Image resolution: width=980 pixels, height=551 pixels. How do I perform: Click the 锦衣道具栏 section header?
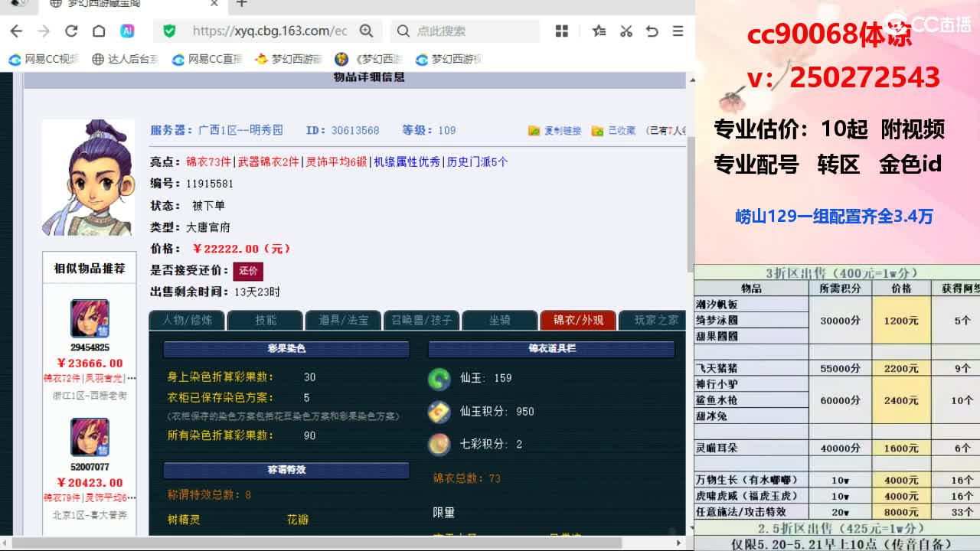[551, 349]
